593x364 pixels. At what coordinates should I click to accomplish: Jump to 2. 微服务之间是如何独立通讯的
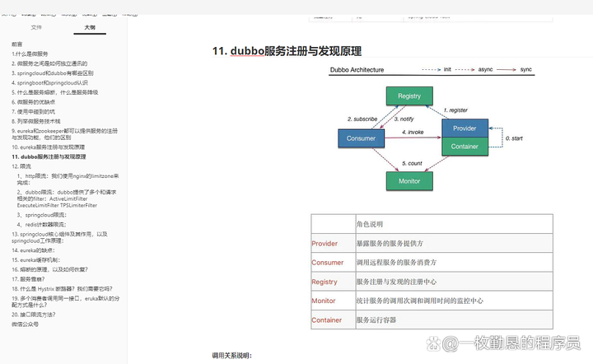(49, 63)
